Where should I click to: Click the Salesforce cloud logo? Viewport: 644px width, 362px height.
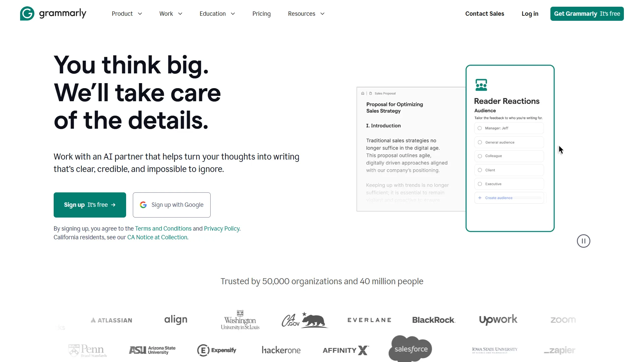[x=411, y=349]
